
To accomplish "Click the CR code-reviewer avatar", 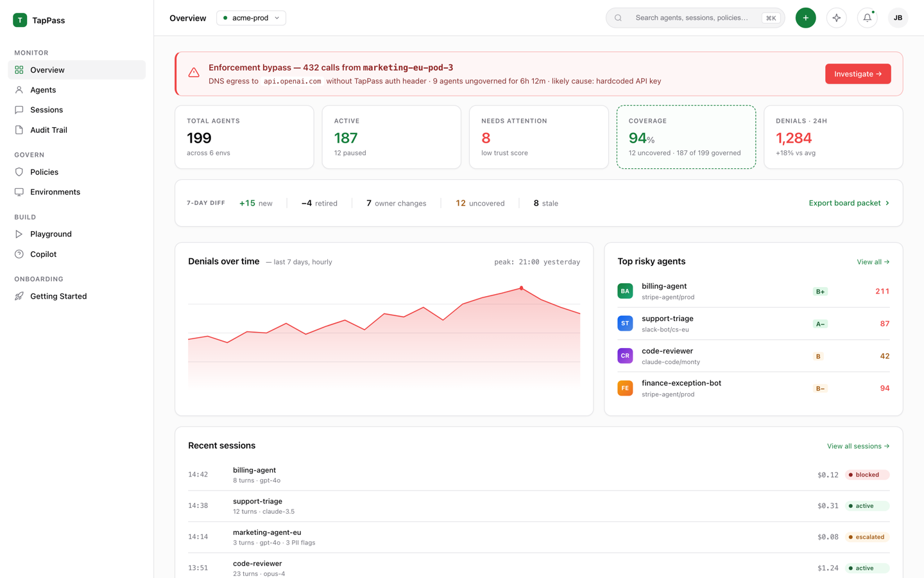I will tap(625, 356).
